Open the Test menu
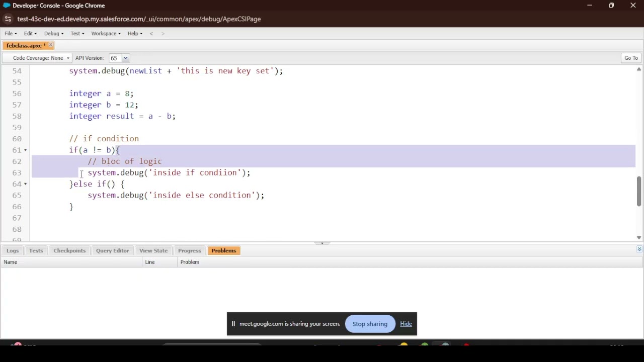The image size is (644, 362). 77,34
